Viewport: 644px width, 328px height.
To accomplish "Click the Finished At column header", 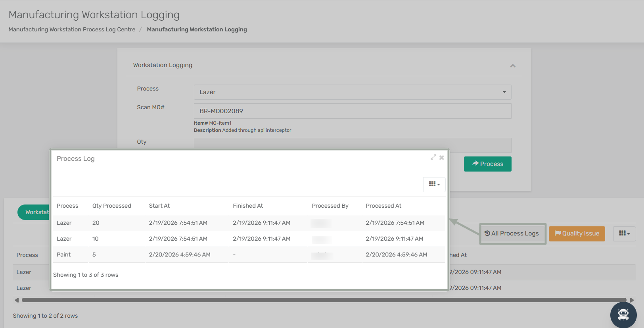I will tap(248, 206).
